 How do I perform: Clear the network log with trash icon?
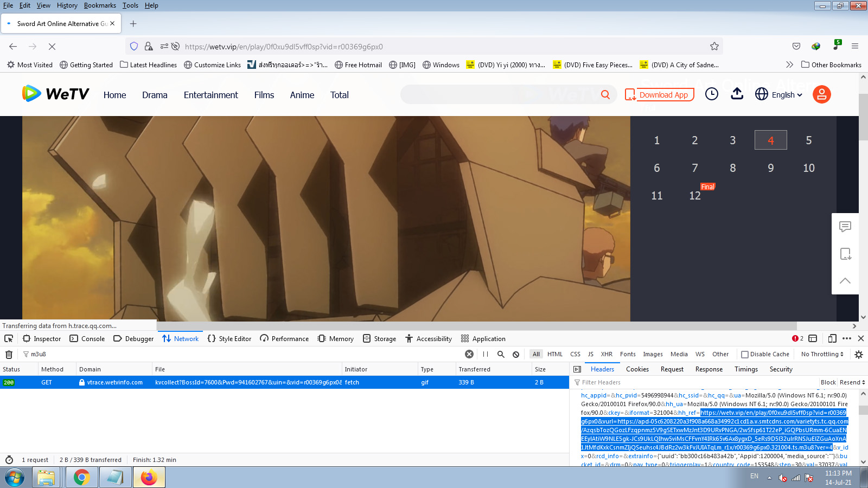coord(9,354)
